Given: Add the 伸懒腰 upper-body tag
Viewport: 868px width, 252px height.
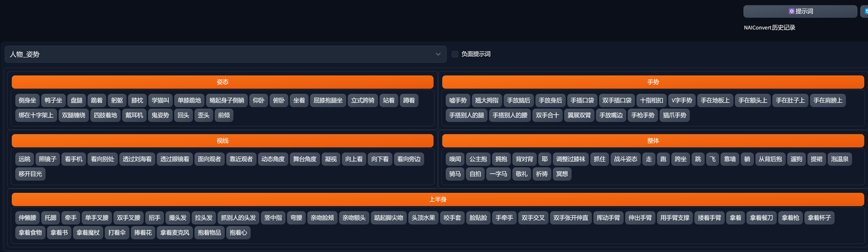Looking at the screenshot, I should [28, 218].
